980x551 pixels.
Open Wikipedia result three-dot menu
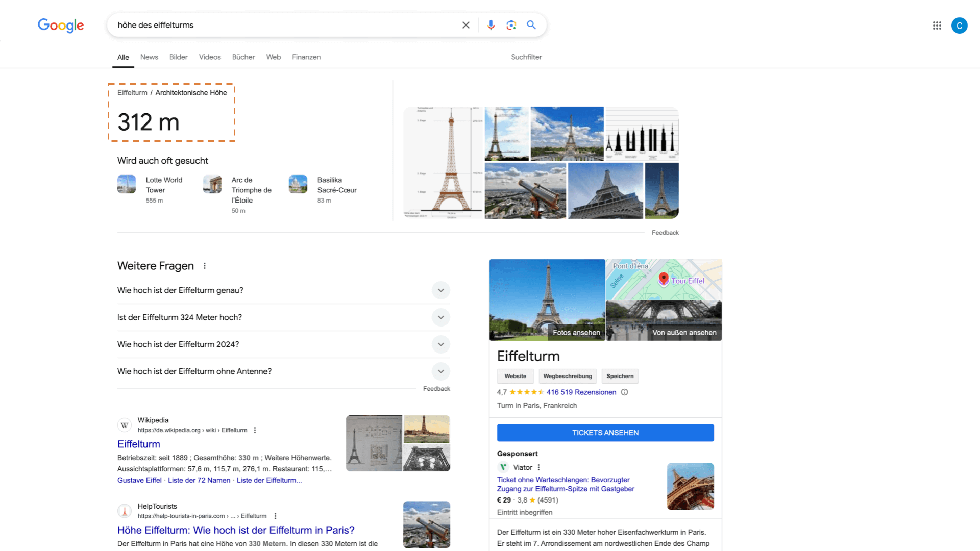[255, 430]
